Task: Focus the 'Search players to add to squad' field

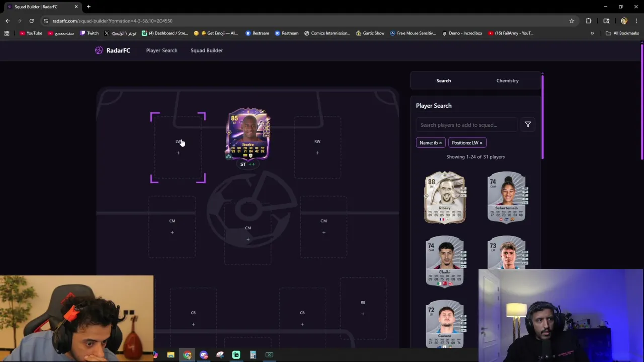Action: click(467, 125)
